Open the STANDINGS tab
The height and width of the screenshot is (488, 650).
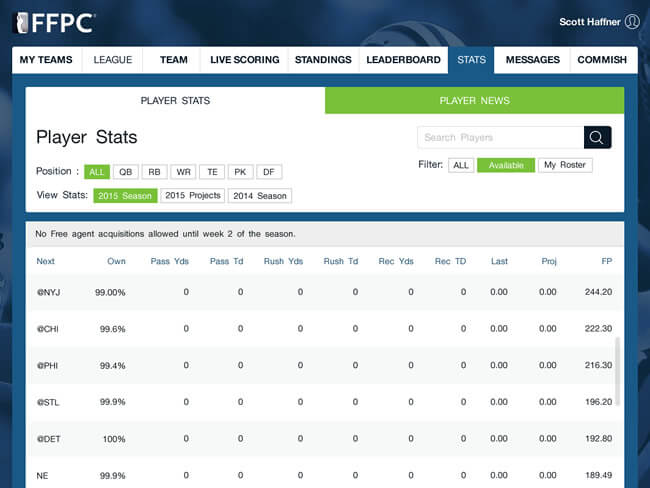[323, 60]
